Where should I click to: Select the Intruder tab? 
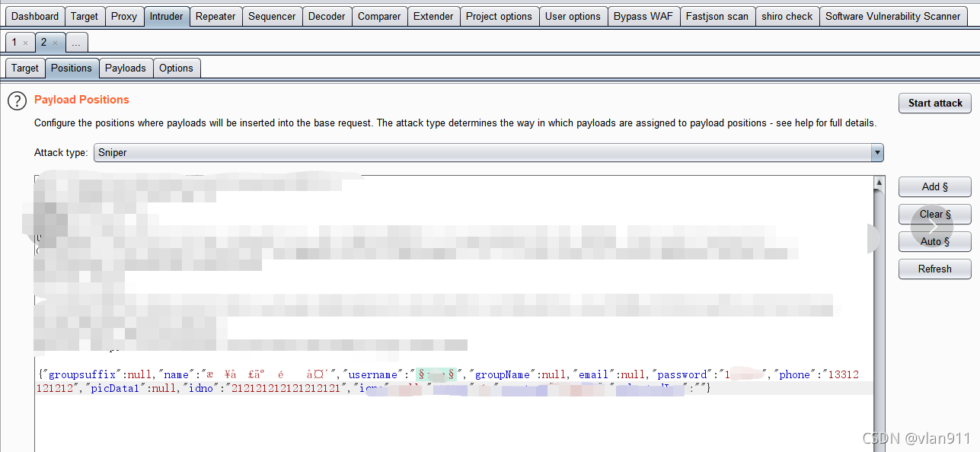click(167, 16)
